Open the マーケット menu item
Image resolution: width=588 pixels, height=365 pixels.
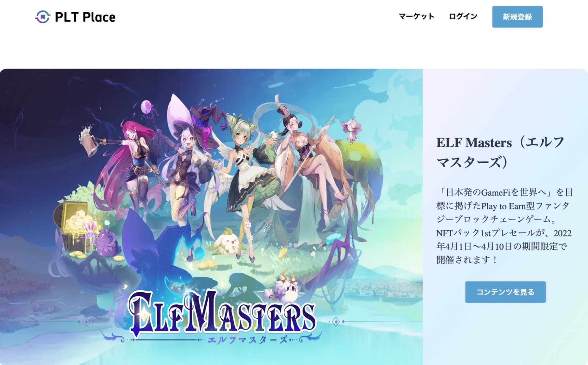click(416, 16)
